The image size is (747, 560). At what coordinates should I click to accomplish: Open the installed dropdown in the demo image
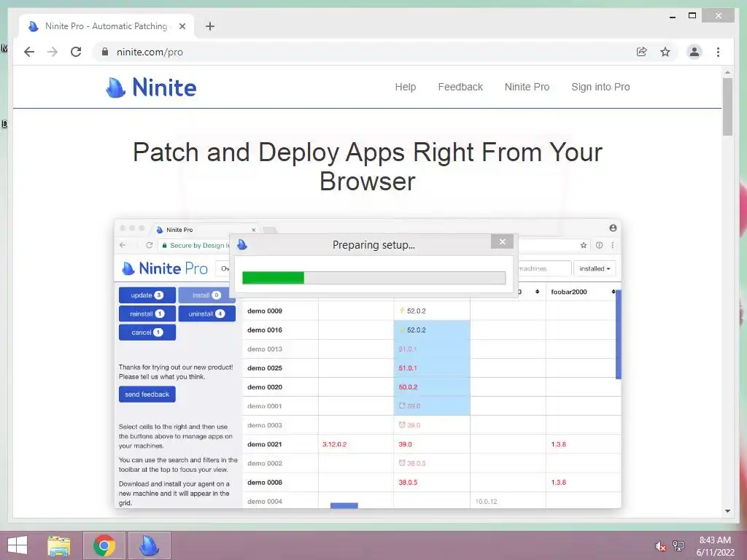point(595,268)
